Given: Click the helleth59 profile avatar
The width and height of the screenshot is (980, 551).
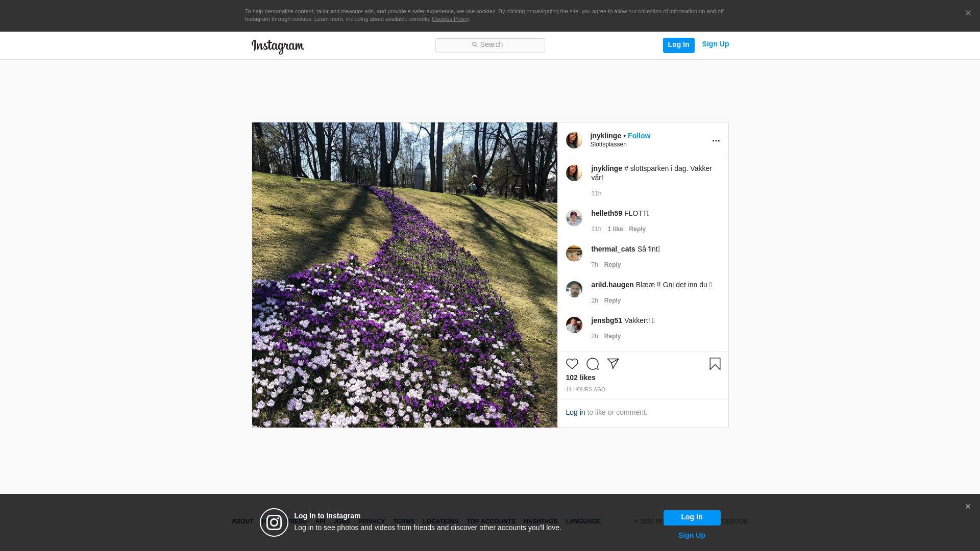Looking at the screenshot, I should coord(574,218).
